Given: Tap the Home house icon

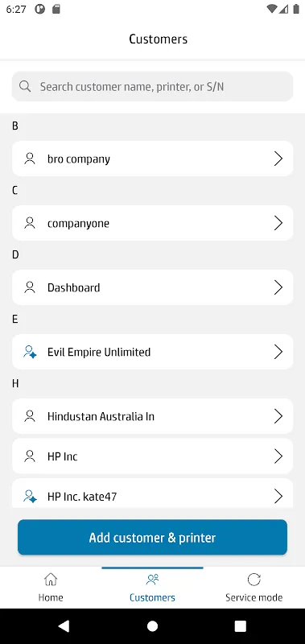Looking at the screenshot, I should point(51,580).
